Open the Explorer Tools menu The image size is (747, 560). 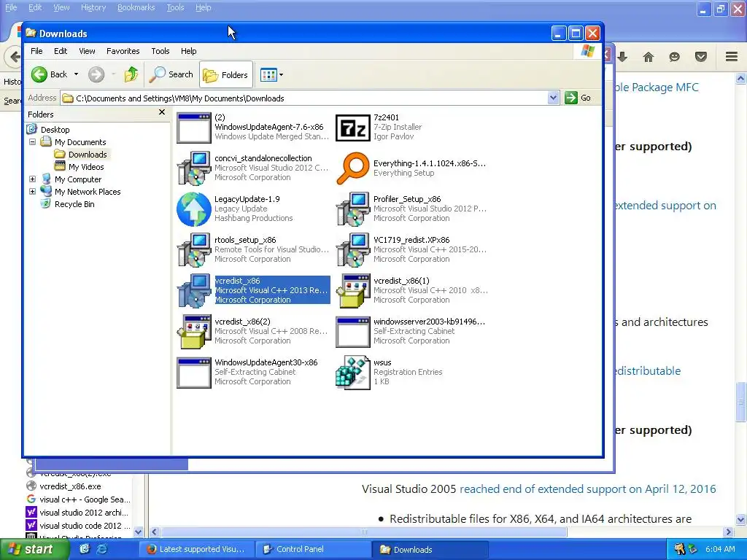click(160, 51)
